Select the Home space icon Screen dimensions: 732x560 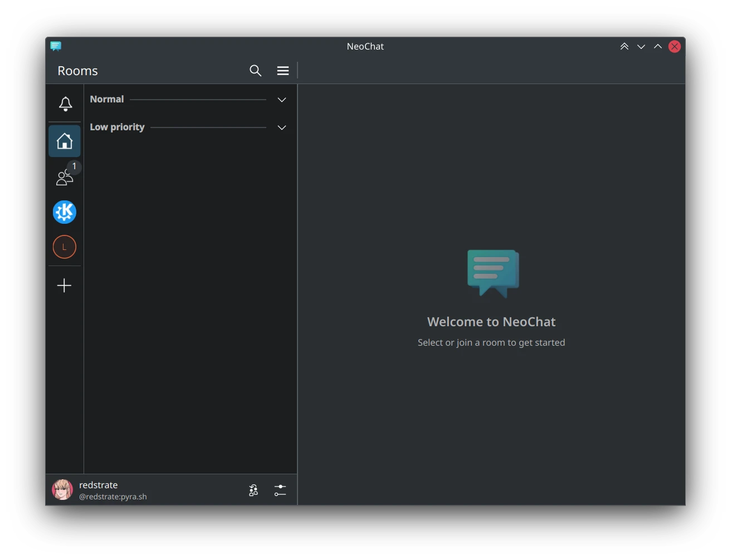click(x=65, y=141)
